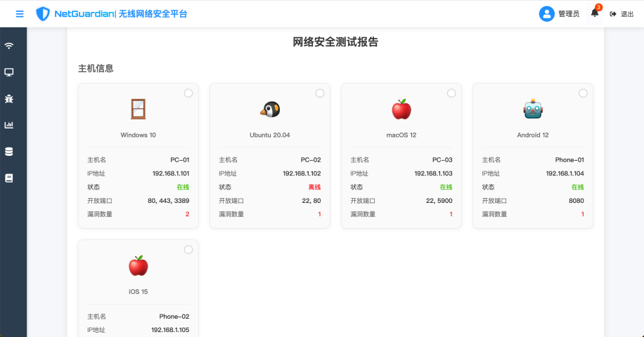
Task: Click vulnerability count 1 on Ubuntu card
Action: coord(319,214)
